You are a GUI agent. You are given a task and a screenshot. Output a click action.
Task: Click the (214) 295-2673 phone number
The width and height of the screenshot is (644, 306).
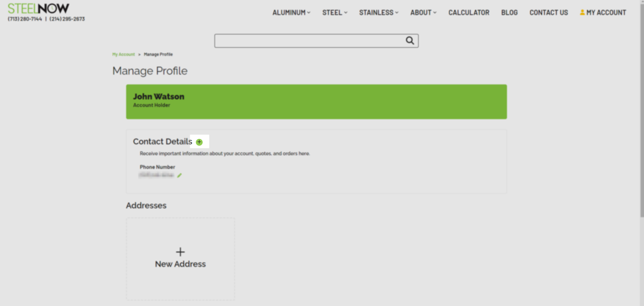[x=67, y=19]
